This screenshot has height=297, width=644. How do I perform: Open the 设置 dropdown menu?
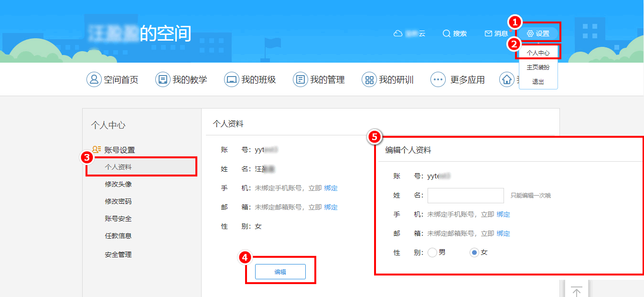coord(538,33)
